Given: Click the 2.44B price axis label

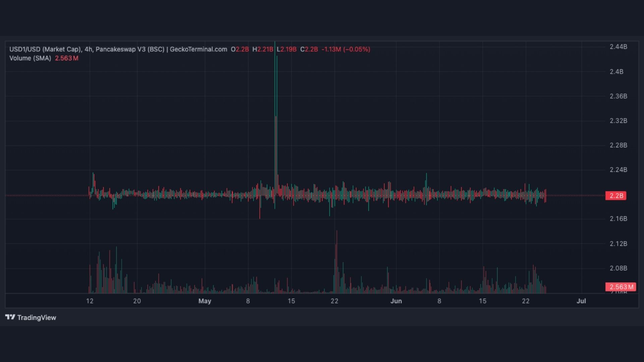Looking at the screenshot, I should [618, 47].
